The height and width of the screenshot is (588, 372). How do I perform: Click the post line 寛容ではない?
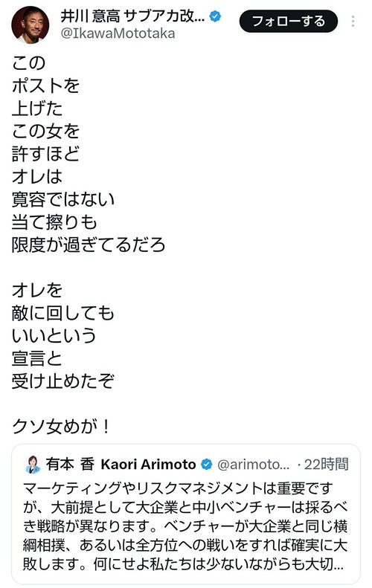63,199
